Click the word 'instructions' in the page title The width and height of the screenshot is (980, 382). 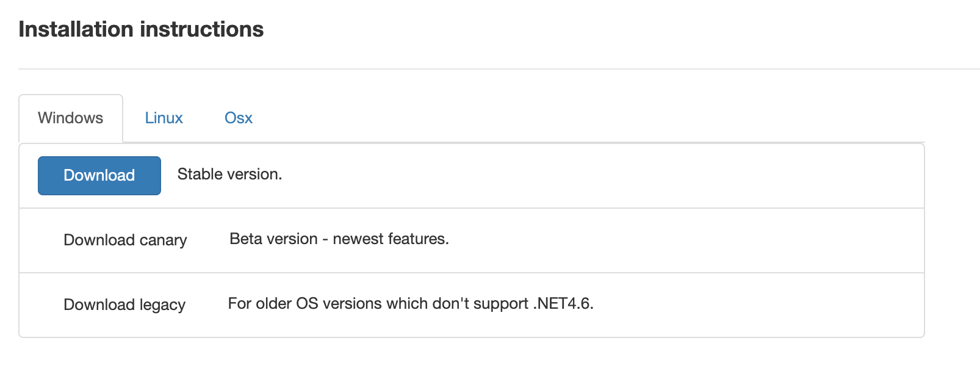(202, 29)
